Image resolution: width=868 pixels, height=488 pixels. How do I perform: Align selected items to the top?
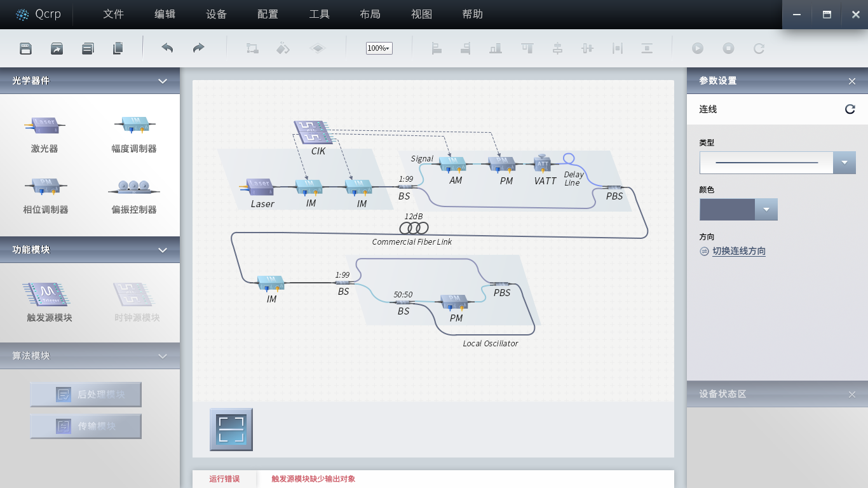527,48
